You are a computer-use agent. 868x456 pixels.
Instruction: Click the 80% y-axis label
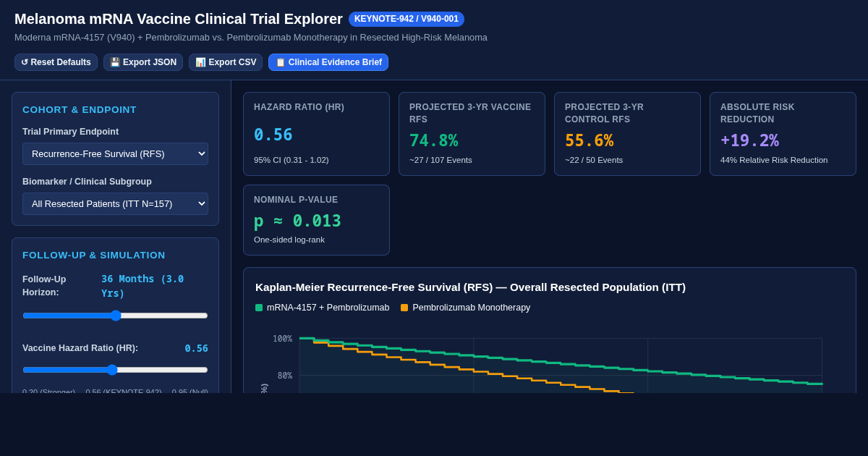click(285, 376)
